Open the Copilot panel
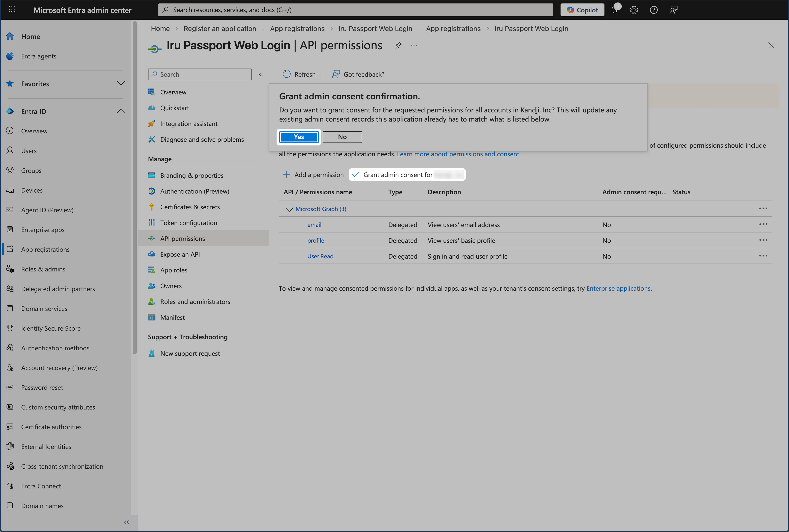Viewport: 789px width, 532px height. point(582,10)
